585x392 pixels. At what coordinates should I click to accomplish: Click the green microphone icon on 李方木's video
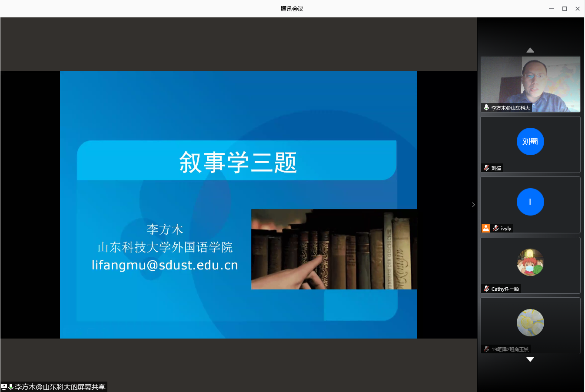pos(486,107)
